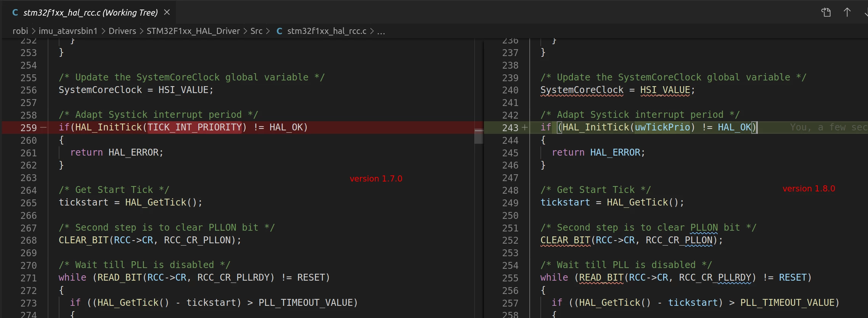Click HSI_VALUE on right line 240
This screenshot has width=868, height=318.
(665, 90)
